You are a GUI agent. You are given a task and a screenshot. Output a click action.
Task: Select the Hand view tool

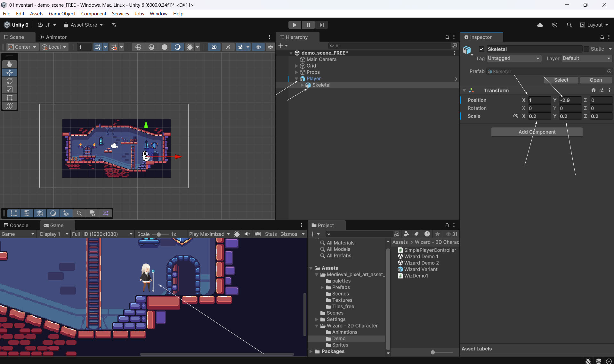tap(10, 64)
